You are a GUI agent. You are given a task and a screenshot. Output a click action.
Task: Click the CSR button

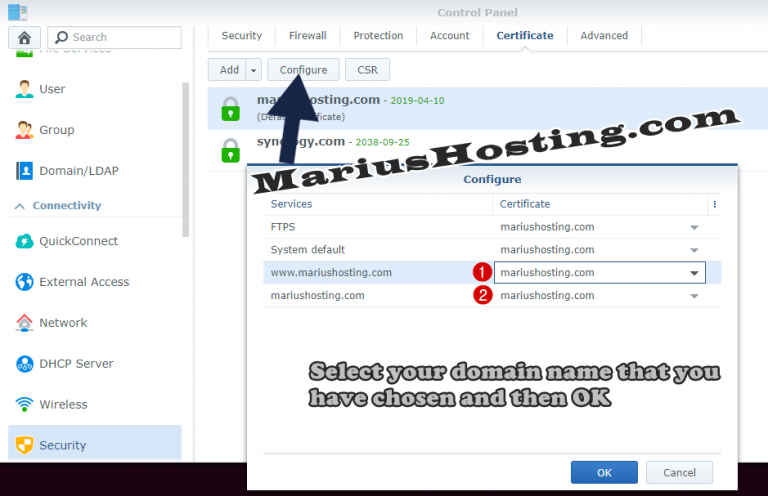pos(367,70)
